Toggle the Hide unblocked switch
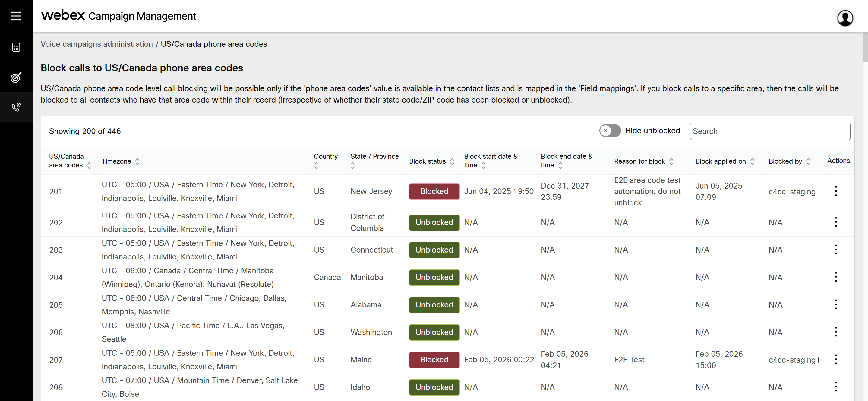The height and width of the screenshot is (401, 868). [x=610, y=131]
